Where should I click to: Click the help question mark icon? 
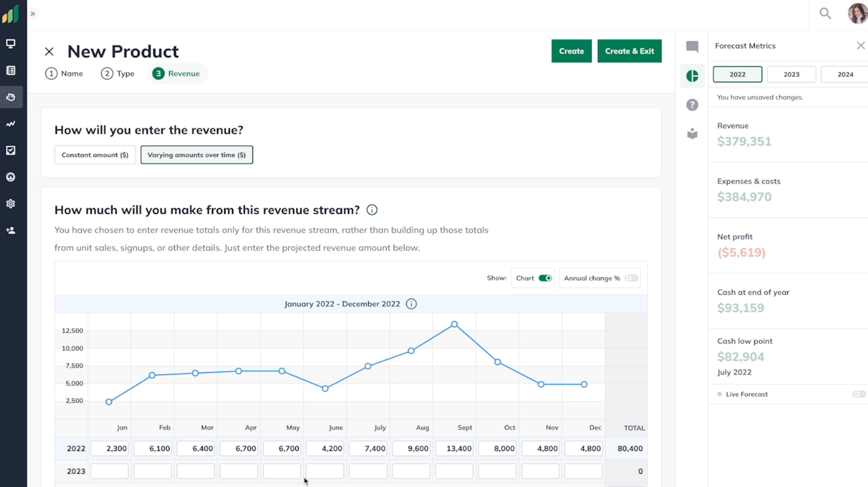(x=692, y=105)
